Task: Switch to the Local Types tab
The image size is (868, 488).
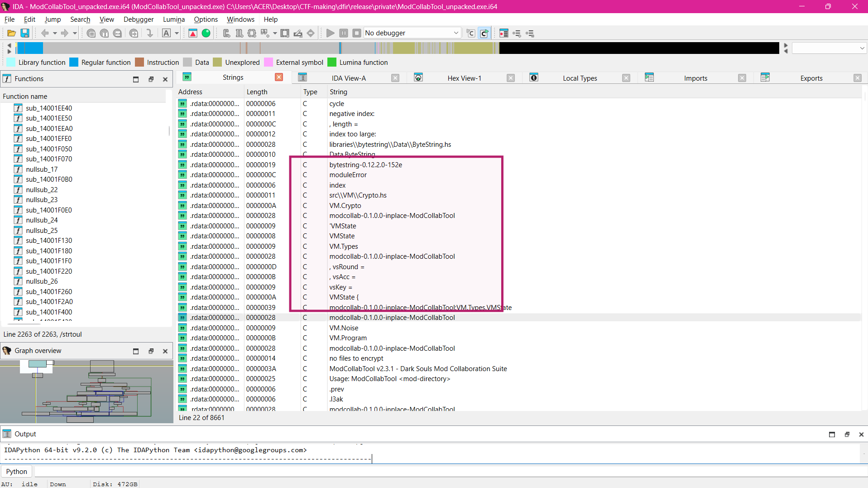Action: click(580, 78)
